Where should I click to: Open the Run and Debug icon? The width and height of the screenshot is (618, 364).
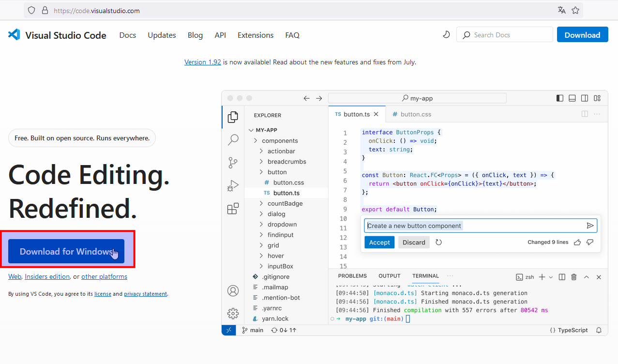[233, 186]
